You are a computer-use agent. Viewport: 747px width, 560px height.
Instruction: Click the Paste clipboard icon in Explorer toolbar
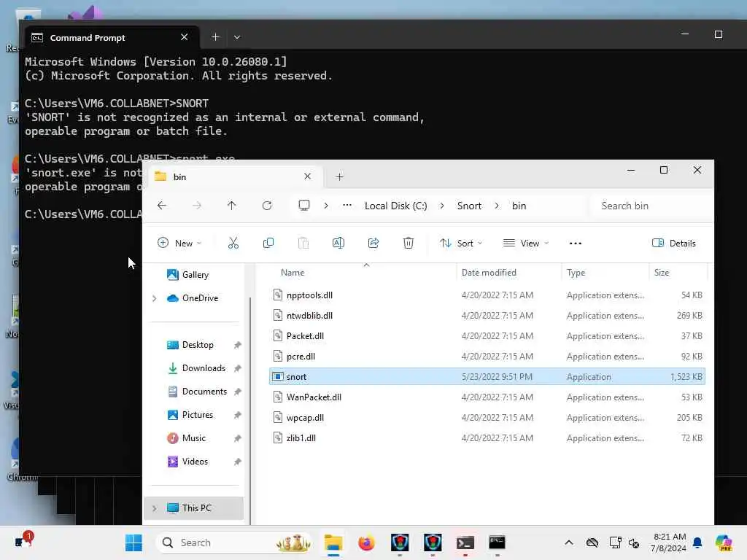(x=303, y=244)
